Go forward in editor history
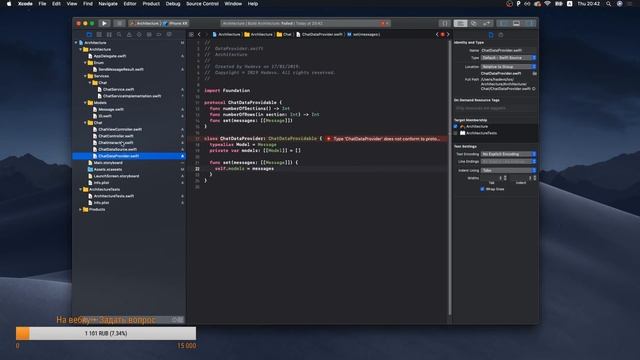Image resolution: width=640 pixels, height=360 pixels. (207, 34)
